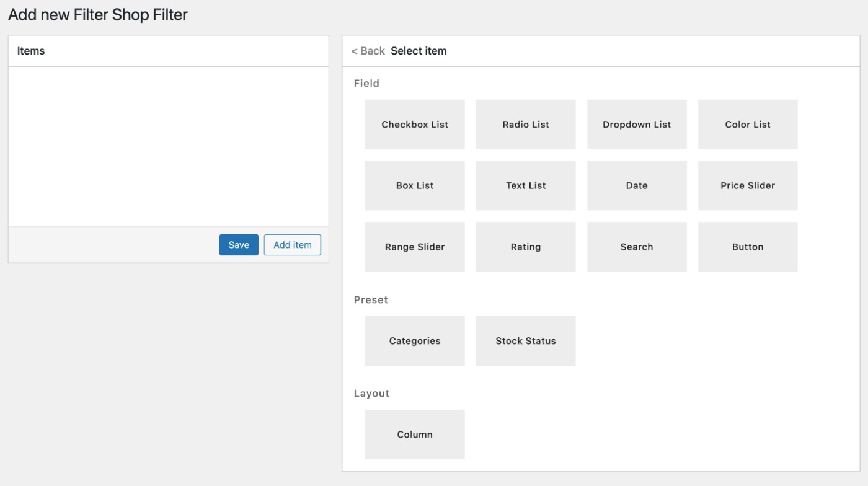Screen dimensions: 868x486
Task: Select the Box List field
Action: tap(415, 185)
